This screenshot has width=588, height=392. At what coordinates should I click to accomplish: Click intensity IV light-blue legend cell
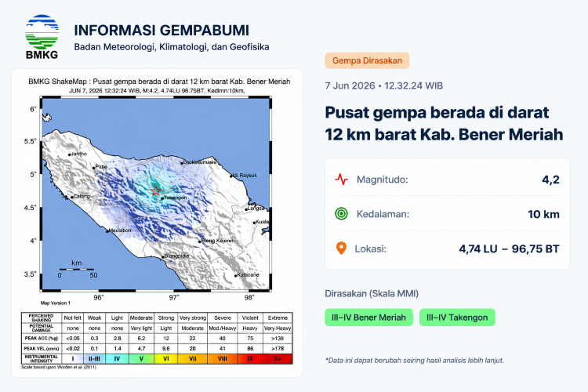coord(117,358)
